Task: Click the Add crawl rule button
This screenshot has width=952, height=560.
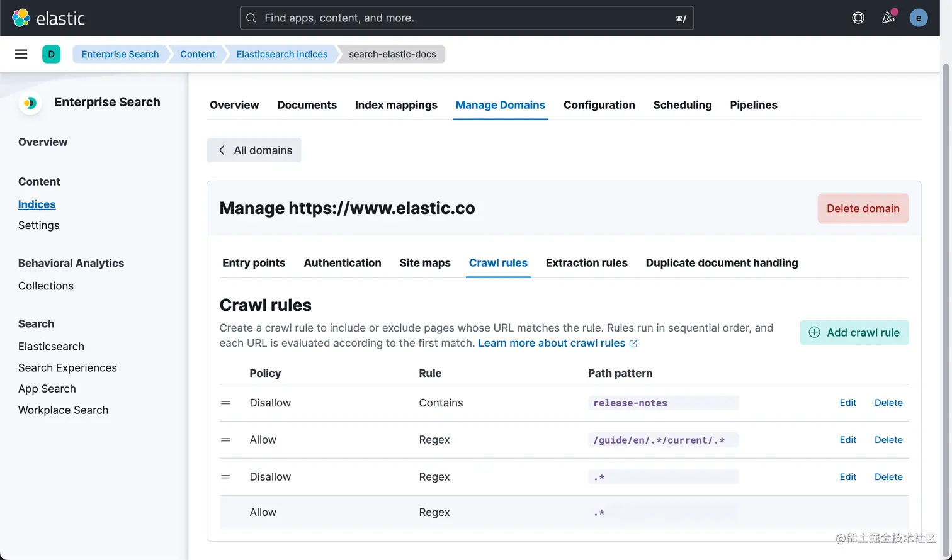Action: click(854, 333)
